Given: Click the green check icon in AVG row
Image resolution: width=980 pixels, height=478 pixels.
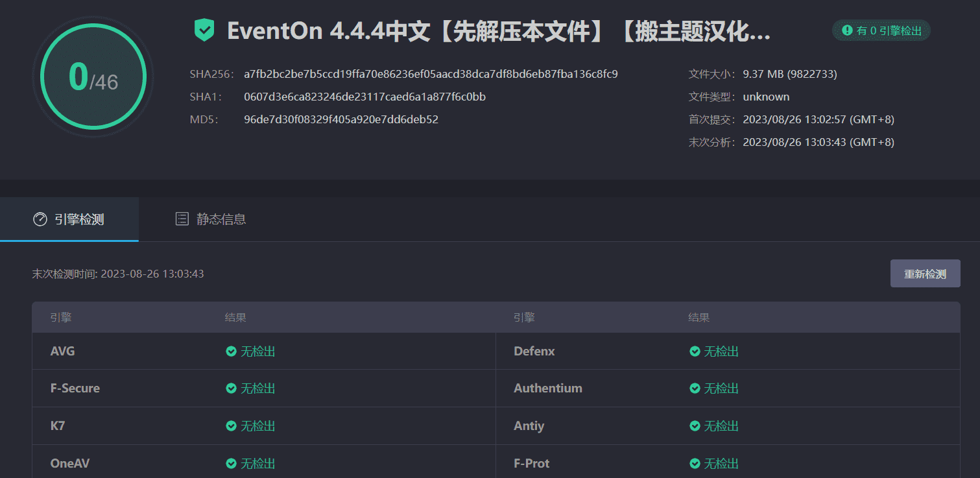Looking at the screenshot, I should pyautogui.click(x=231, y=352).
